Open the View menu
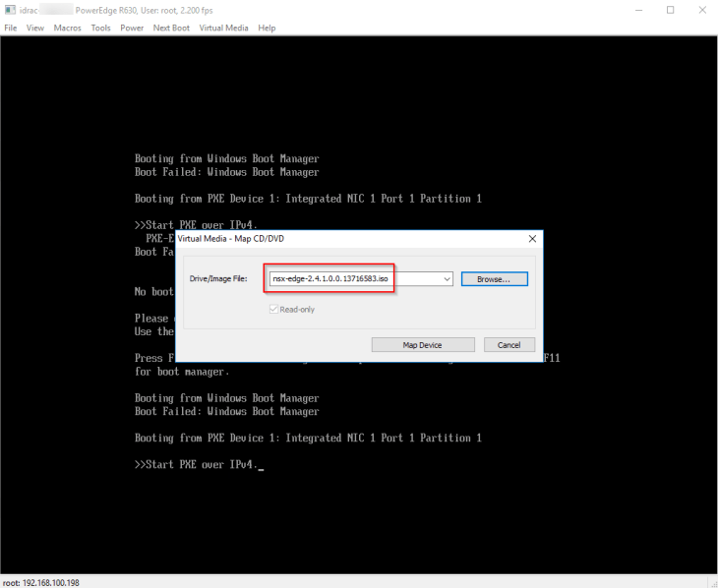Image resolution: width=718 pixels, height=588 pixels. click(x=35, y=28)
